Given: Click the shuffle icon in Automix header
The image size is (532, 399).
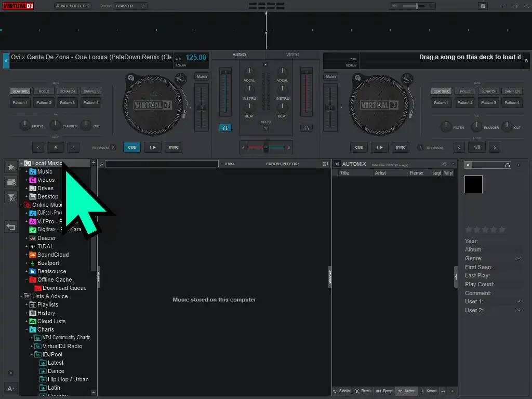Looking at the screenshot, I should 444,164.
